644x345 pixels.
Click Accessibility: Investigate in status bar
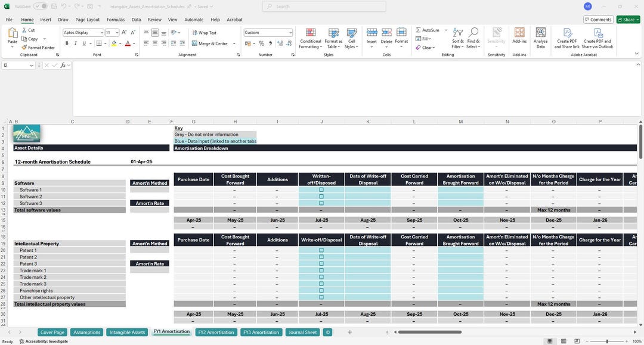coord(44,341)
